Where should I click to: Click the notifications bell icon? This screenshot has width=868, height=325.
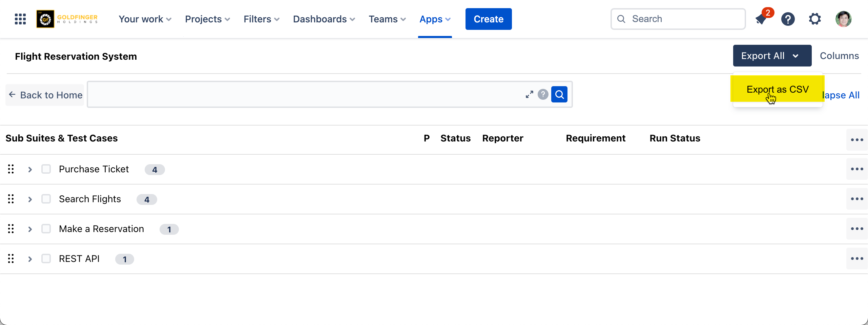761,19
